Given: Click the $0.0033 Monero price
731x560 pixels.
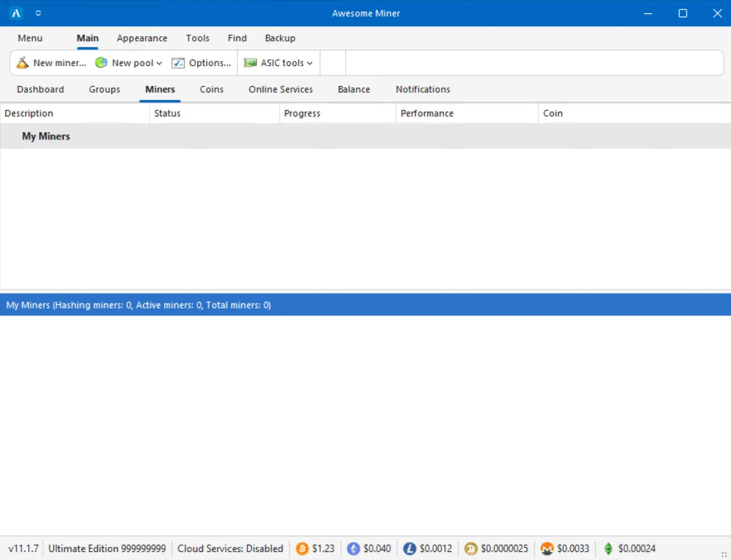Looking at the screenshot, I should coord(574,549).
